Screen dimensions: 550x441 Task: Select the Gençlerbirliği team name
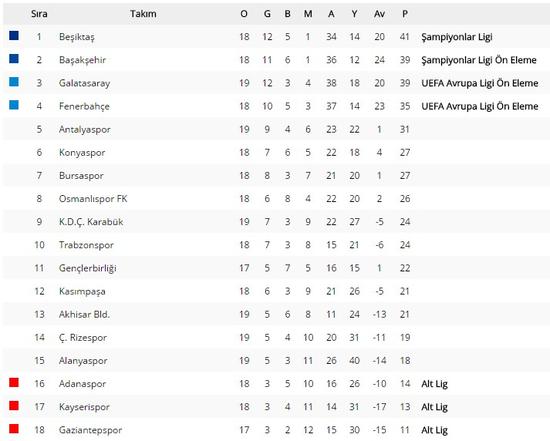point(87,268)
